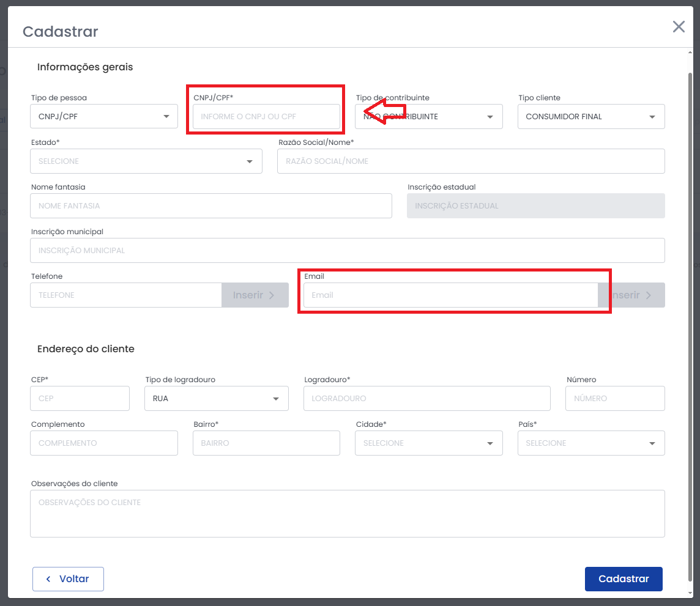This screenshot has width=700, height=606.
Task: Open the Tipo de logradouro dropdown
Action: [216, 398]
